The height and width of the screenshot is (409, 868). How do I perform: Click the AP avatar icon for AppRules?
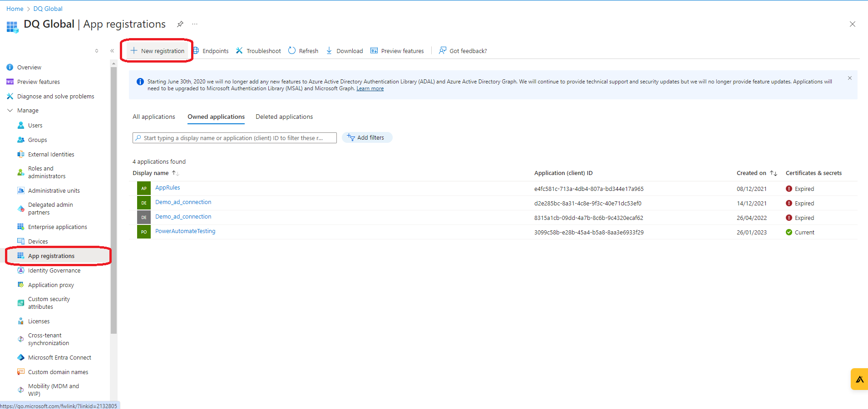tap(144, 188)
